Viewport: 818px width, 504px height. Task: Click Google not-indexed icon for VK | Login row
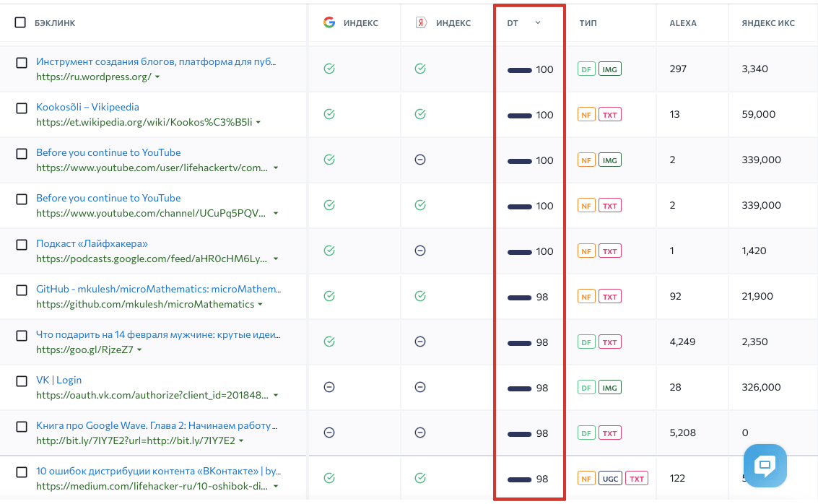329,387
